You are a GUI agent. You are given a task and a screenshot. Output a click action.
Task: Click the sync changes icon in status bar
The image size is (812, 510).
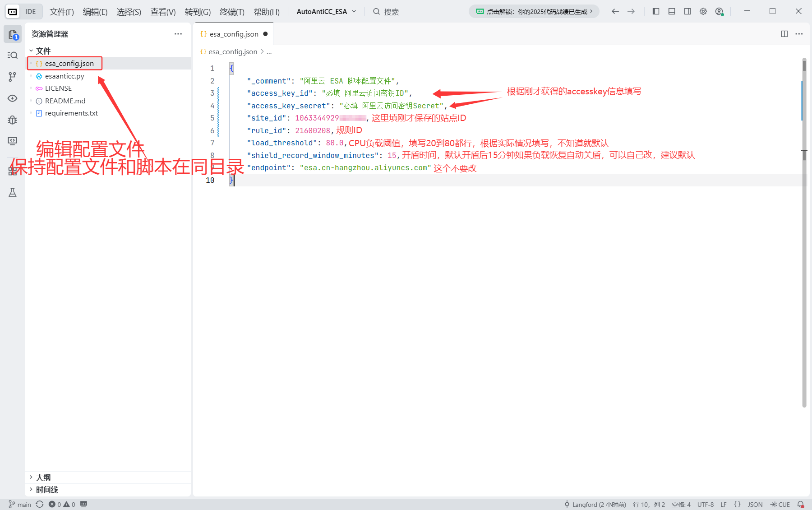coord(40,504)
